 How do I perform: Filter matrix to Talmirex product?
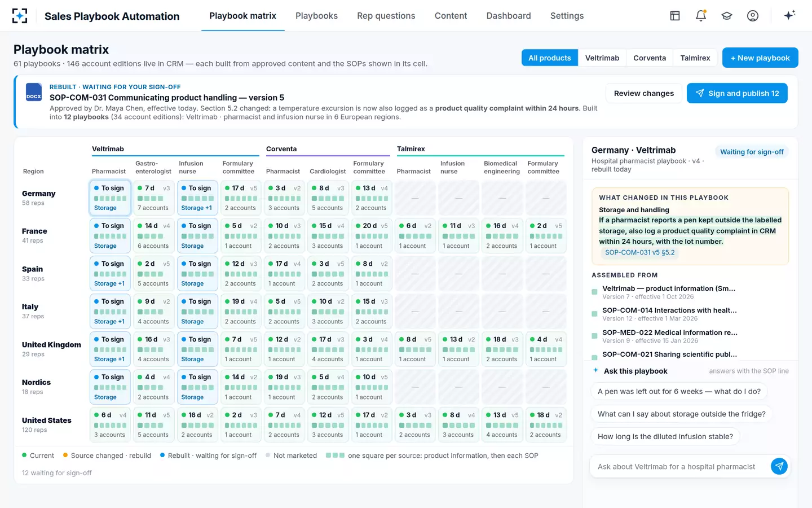coord(695,58)
